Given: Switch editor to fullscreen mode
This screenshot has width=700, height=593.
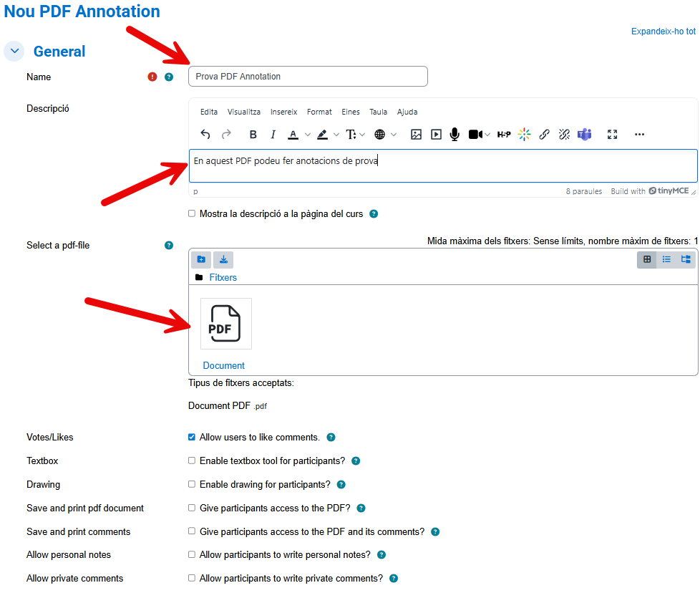Looking at the screenshot, I should pos(612,135).
